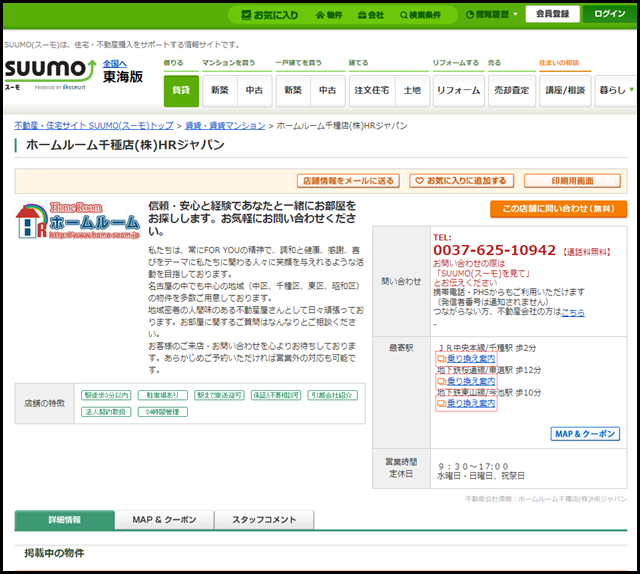Image resolution: width=640 pixels, height=574 pixels.
Task: Click the ホームルーム千種店(株)HRジャパン page heading
Action: tap(125, 145)
